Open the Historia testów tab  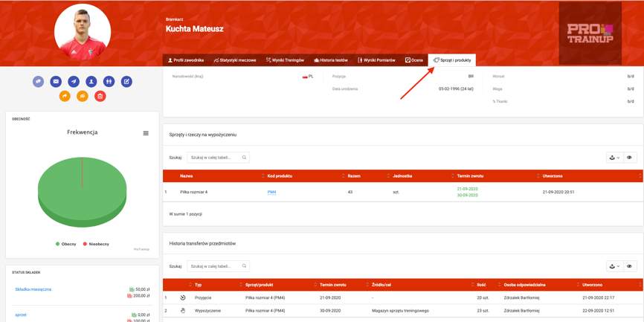331,60
